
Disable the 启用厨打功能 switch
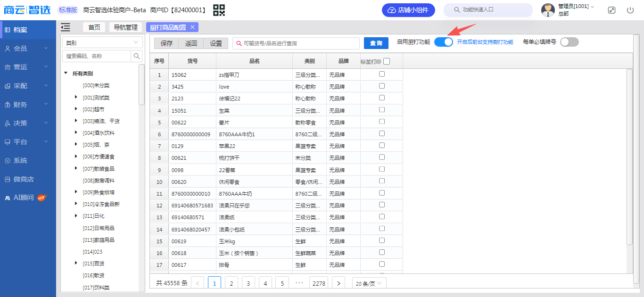coord(443,42)
